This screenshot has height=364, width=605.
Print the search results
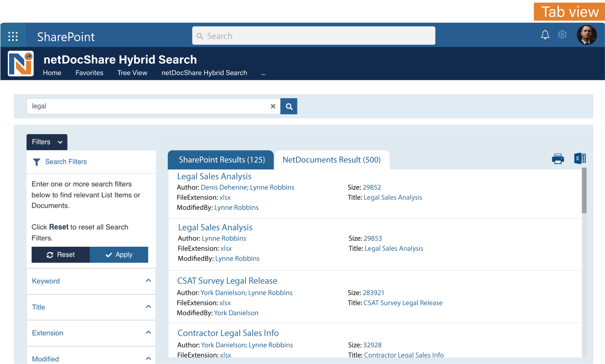pos(558,159)
